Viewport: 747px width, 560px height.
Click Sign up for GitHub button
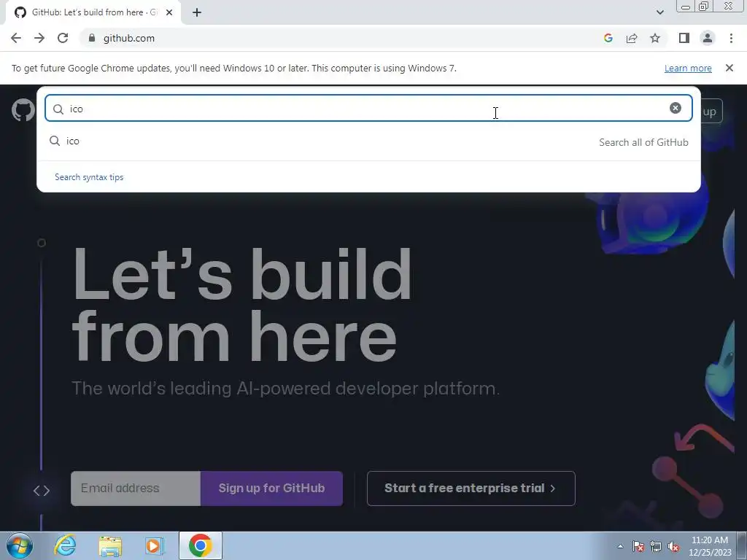click(x=271, y=488)
